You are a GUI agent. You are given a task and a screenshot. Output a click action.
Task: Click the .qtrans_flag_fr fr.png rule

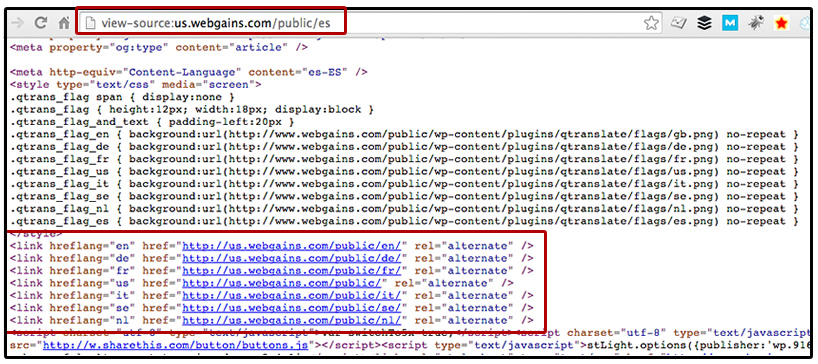coord(404,160)
